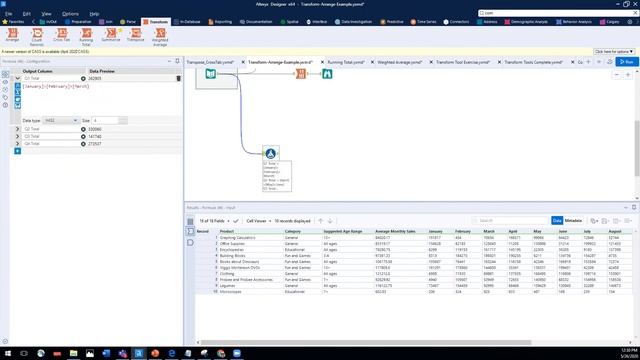Run the workflow
Screen dimensions: 640x360
pos(627,62)
